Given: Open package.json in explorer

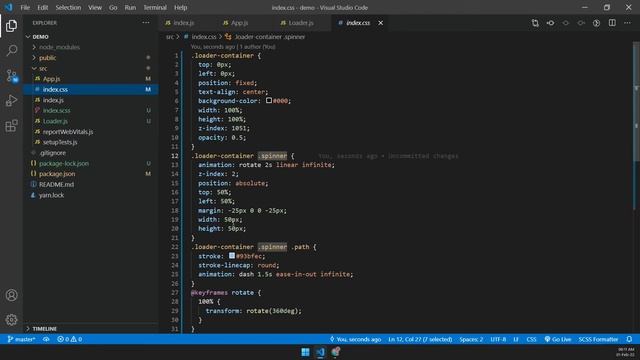Looking at the screenshot, I should (57, 174).
